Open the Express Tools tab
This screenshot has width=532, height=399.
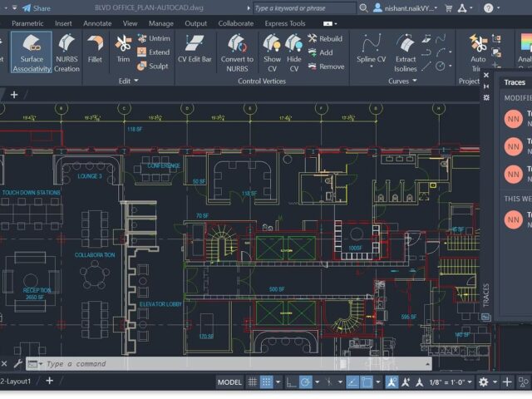[x=285, y=23]
